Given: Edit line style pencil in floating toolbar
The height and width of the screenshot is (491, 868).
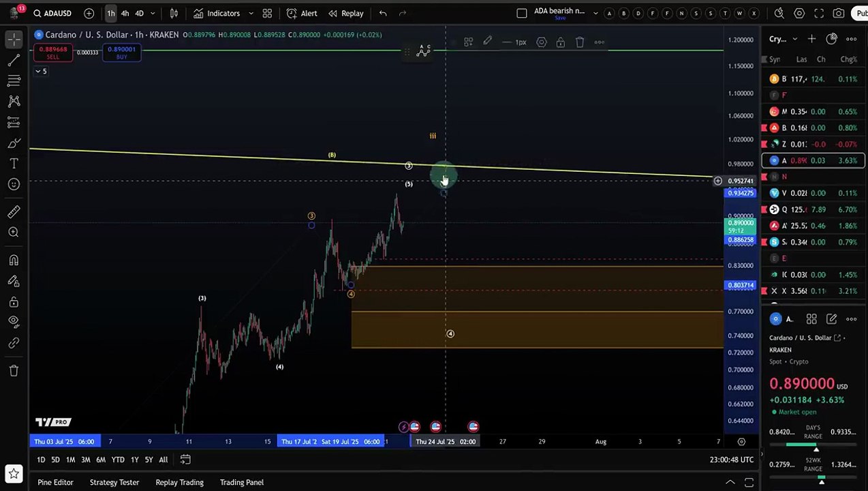Looking at the screenshot, I should [x=487, y=42].
